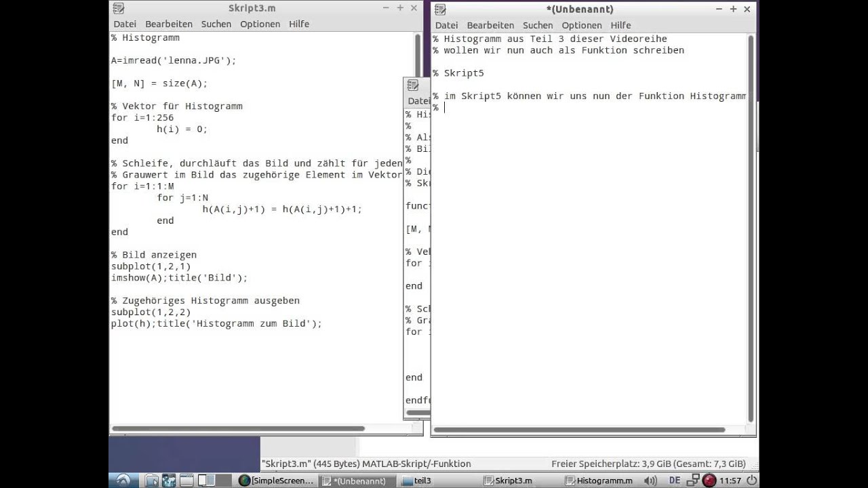The height and width of the screenshot is (488, 868).
Task: Click line "plot(h);title('Histogramm zum Bild');"
Action: [216, 323]
